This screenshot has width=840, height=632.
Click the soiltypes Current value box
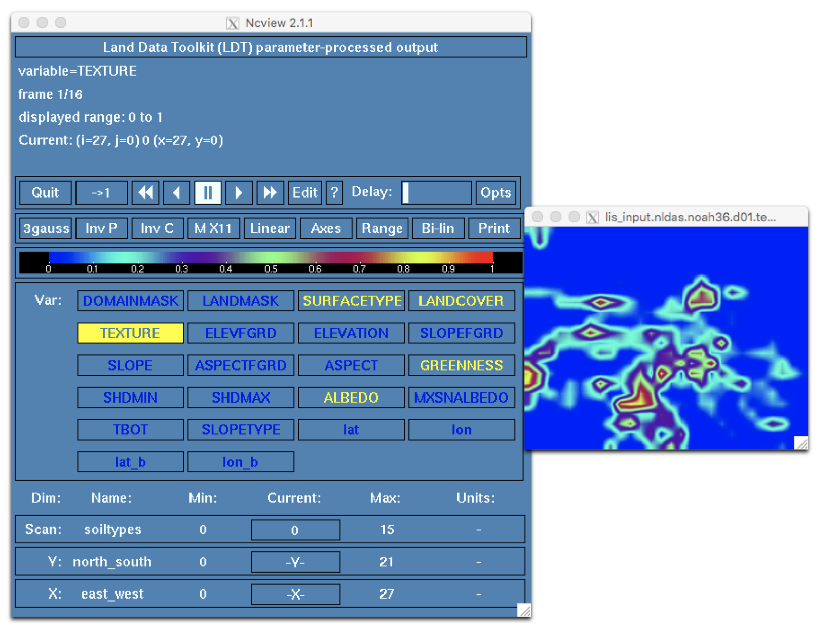[295, 530]
